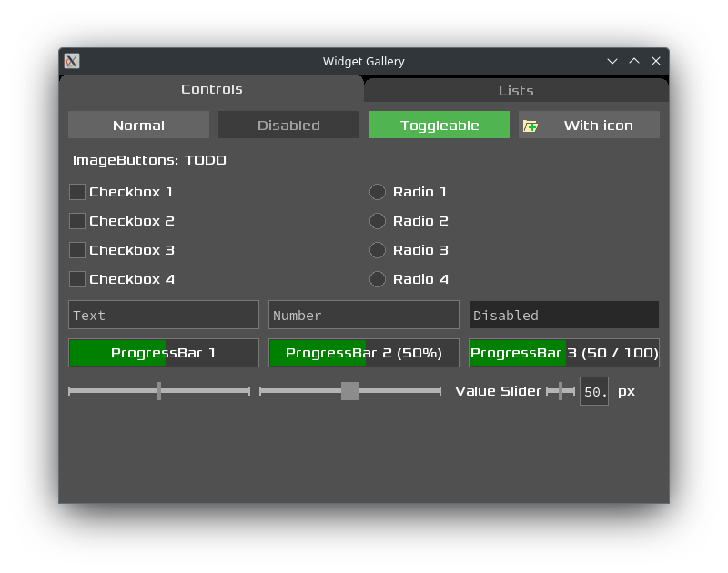The height and width of the screenshot is (573, 728).
Task: Click ProgressBar 1
Action: point(164,353)
